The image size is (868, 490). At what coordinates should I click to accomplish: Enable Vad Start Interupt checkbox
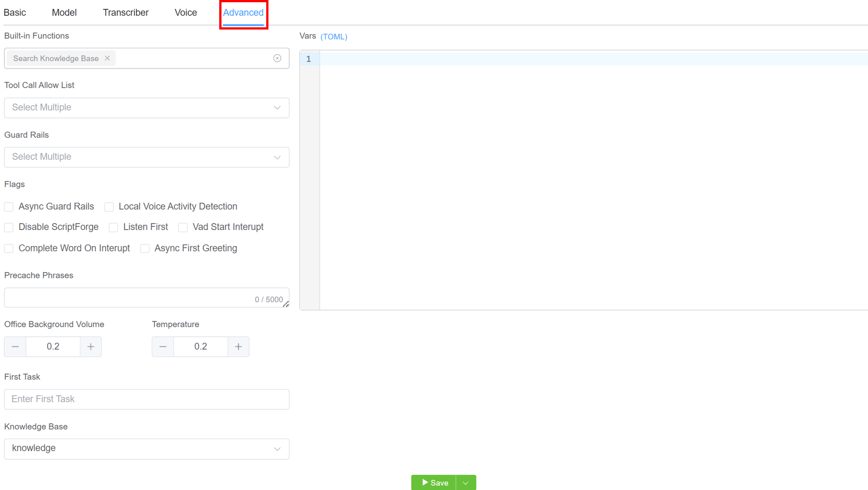[x=183, y=227]
